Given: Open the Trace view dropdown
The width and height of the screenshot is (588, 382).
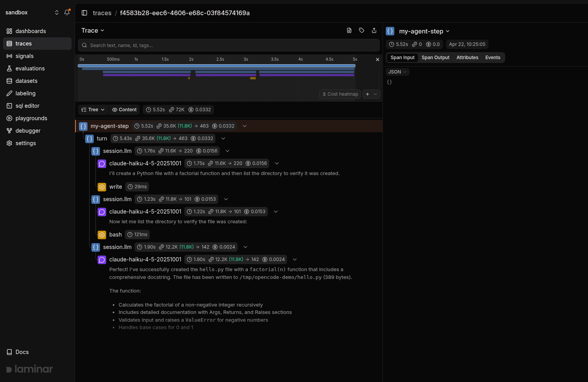Looking at the screenshot, I should click(x=93, y=30).
